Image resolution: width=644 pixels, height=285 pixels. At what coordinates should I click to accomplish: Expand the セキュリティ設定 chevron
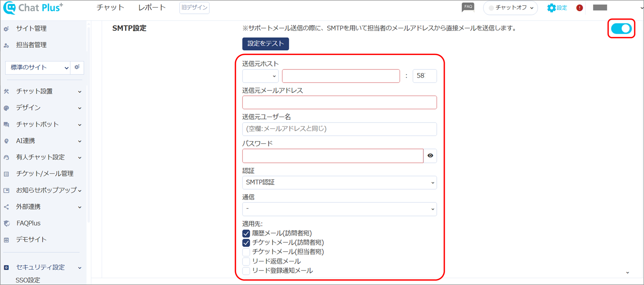click(80, 268)
